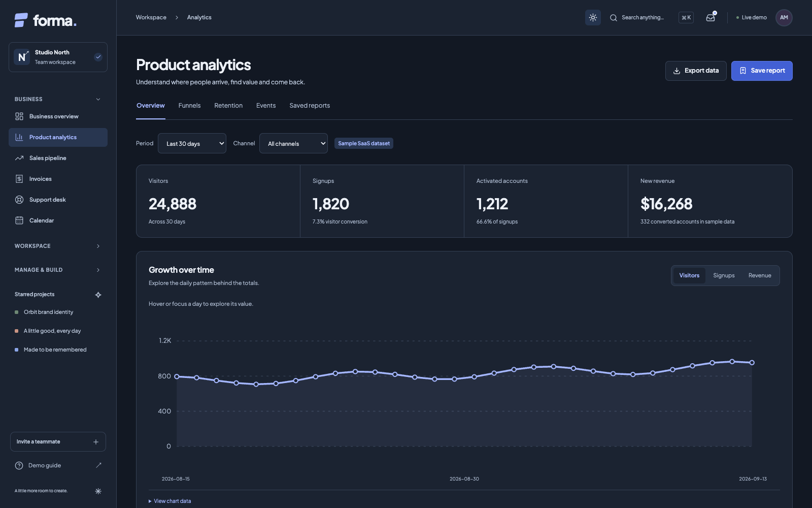
Task: Open the Last 30 days period dropdown
Action: point(192,143)
